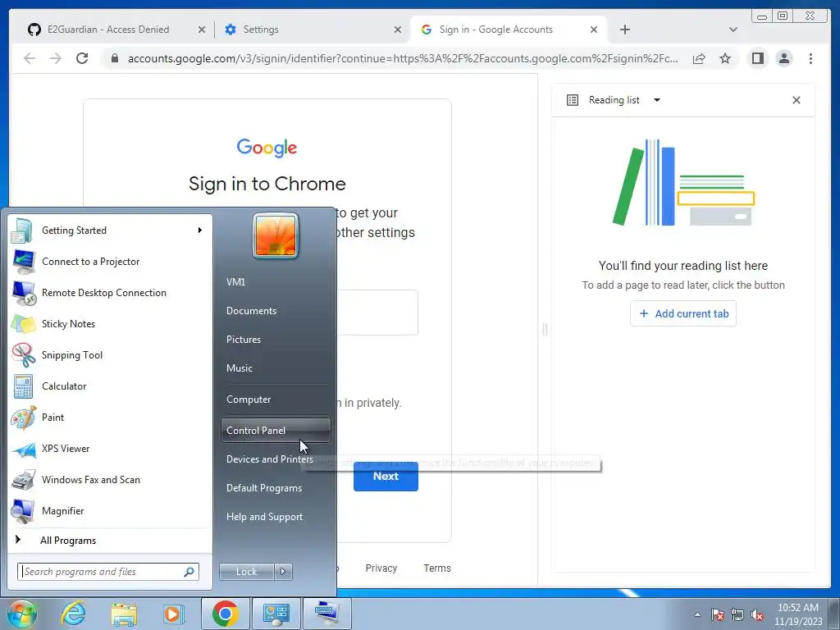Open Computer from Start menu
Screen dimensions: 840x630
[276, 399]
